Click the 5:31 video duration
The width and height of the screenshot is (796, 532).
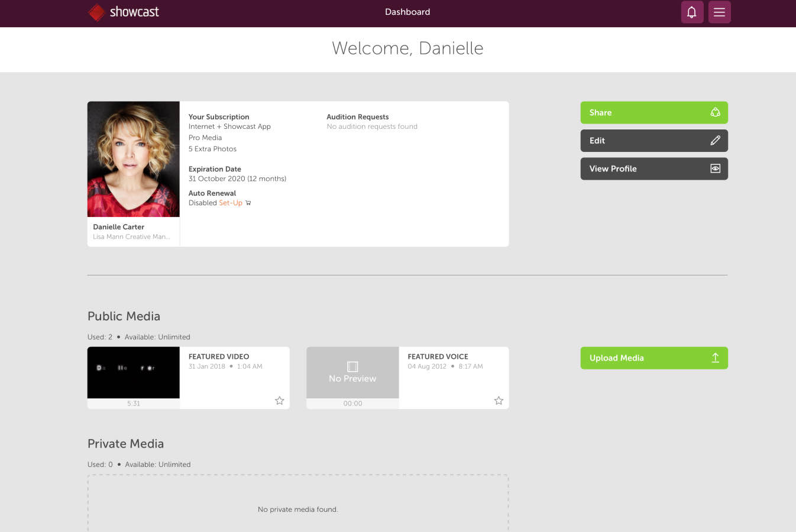(134, 404)
